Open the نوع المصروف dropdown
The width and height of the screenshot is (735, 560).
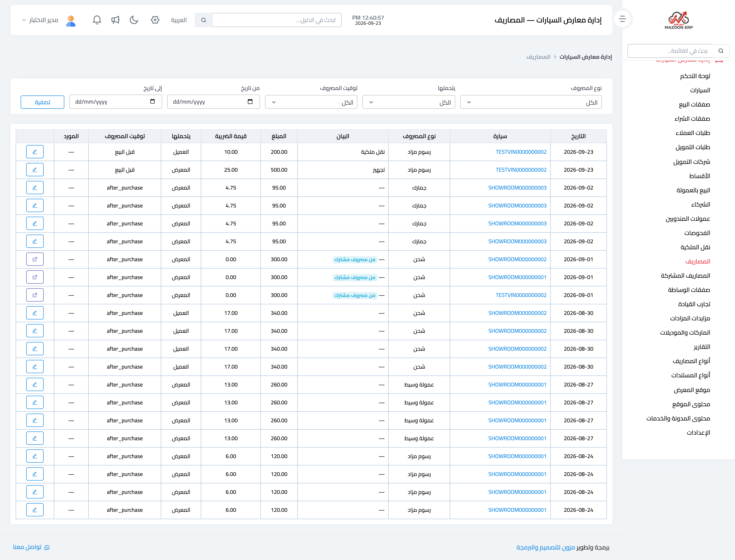(531, 102)
